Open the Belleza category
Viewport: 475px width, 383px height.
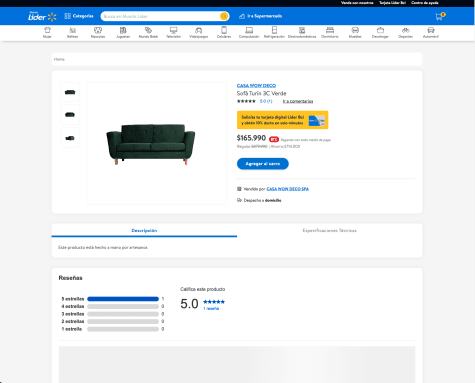pos(72,33)
